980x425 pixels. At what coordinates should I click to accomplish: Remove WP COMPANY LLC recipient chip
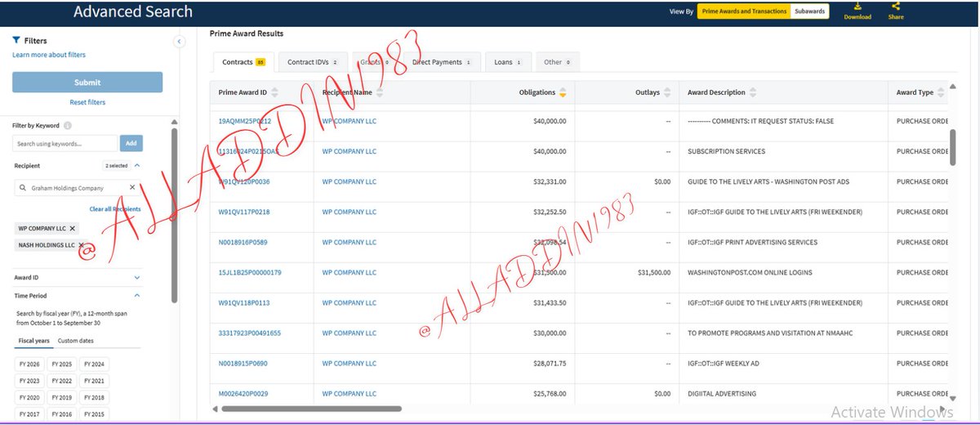pos(72,229)
